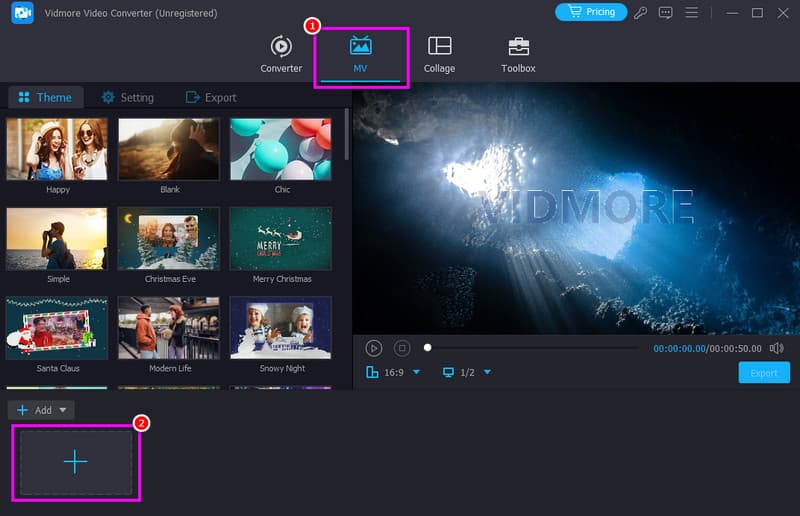The width and height of the screenshot is (800, 516).
Task: Open the Converter module
Action: (x=281, y=55)
